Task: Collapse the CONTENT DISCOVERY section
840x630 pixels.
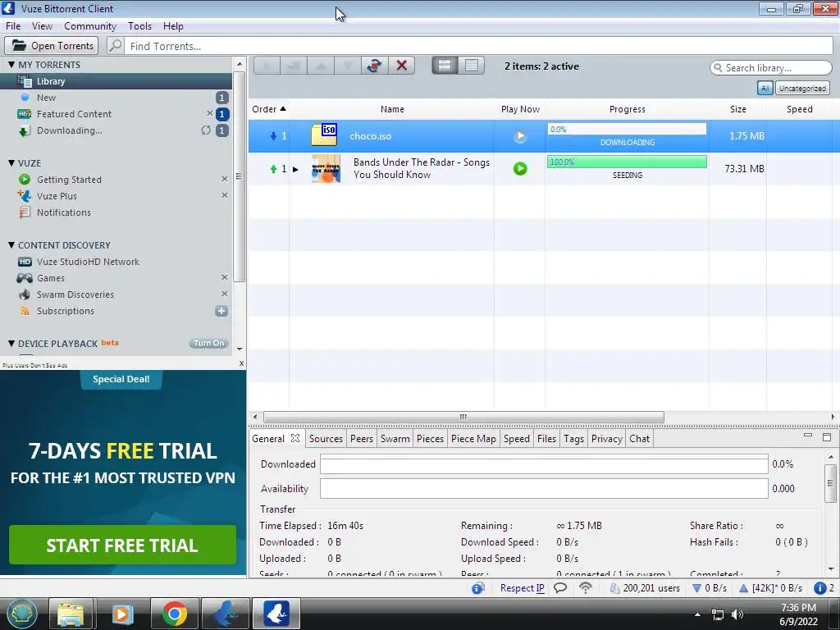Action: click(11, 244)
